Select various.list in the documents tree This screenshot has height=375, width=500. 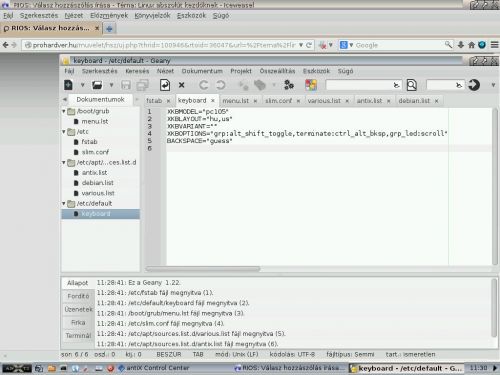pos(98,193)
